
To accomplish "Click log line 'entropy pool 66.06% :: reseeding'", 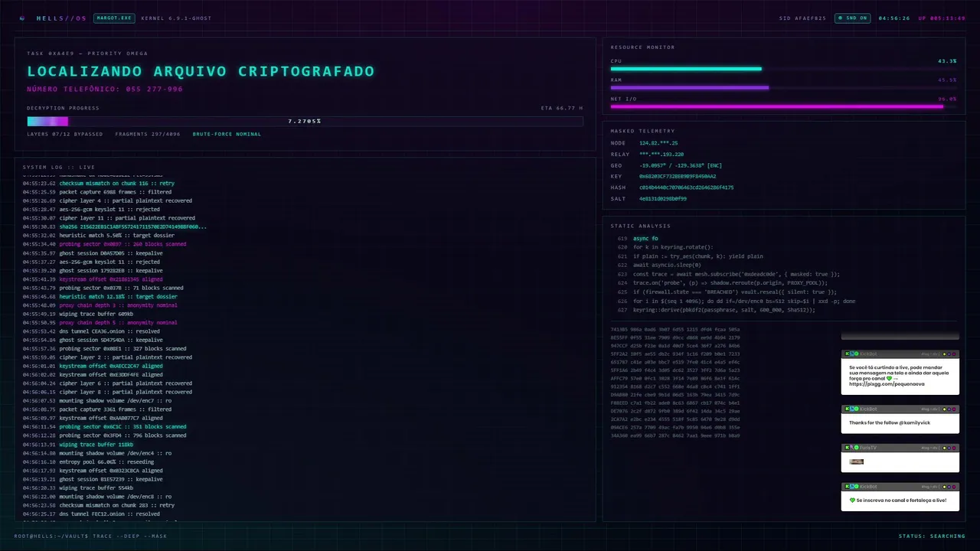I will tap(91, 461).
